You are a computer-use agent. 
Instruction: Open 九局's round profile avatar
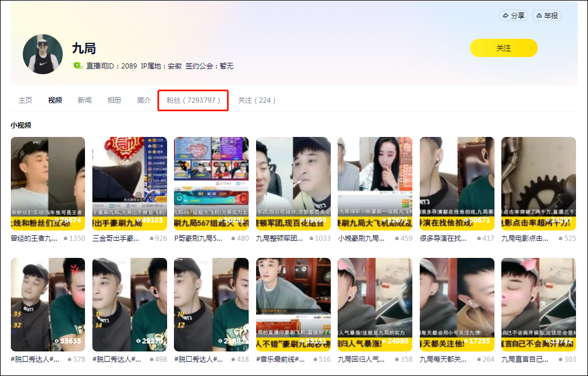[42, 54]
